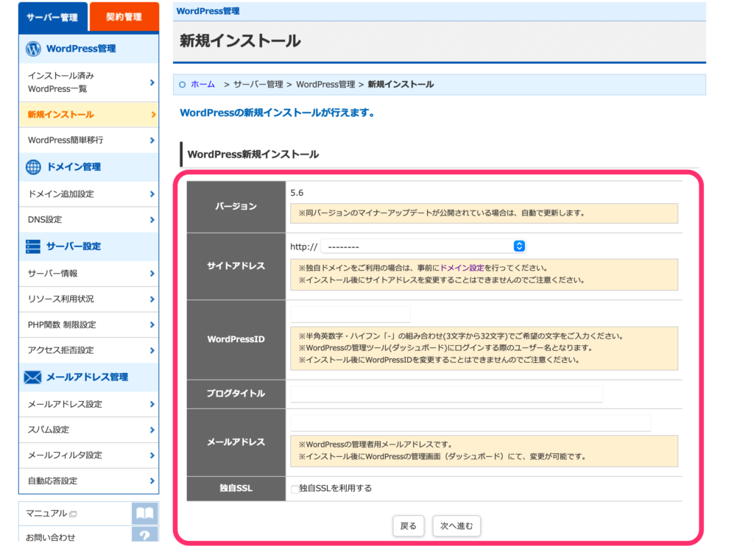Click the バージョン row label
Image resolution: width=754 pixels, height=560 pixels.
pos(236,207)
